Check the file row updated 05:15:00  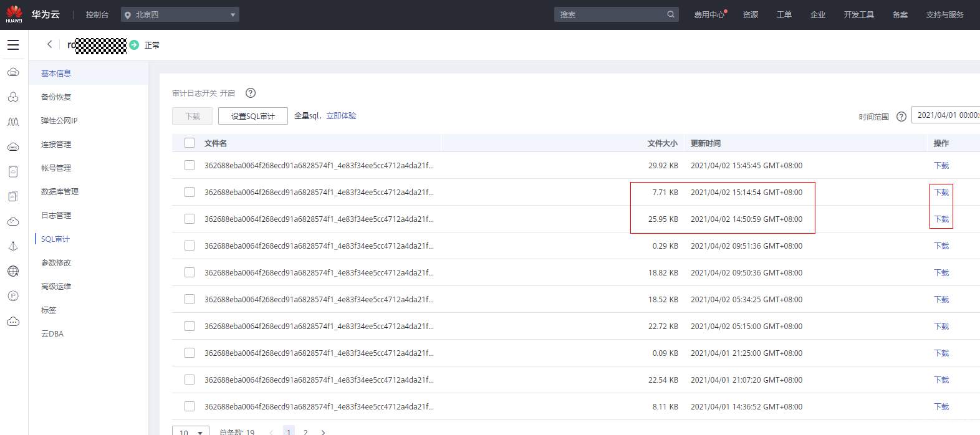click(x=190, y=326)
